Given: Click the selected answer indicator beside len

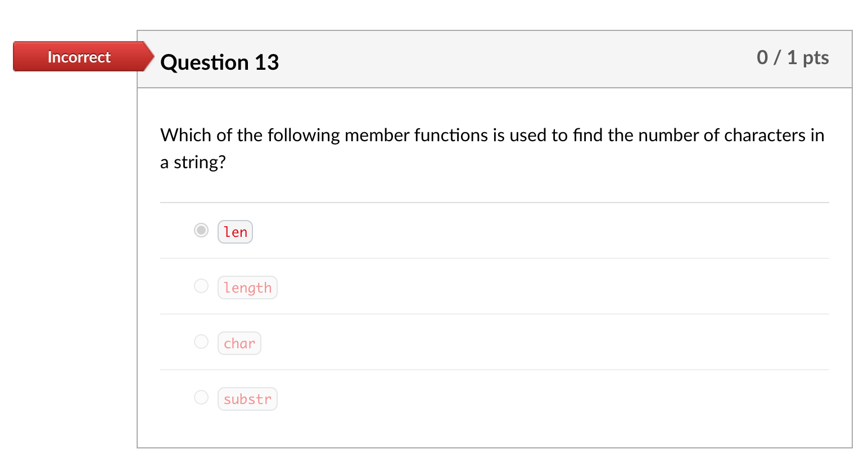Looking at the screenshot, I should click(x=201, y=230).
